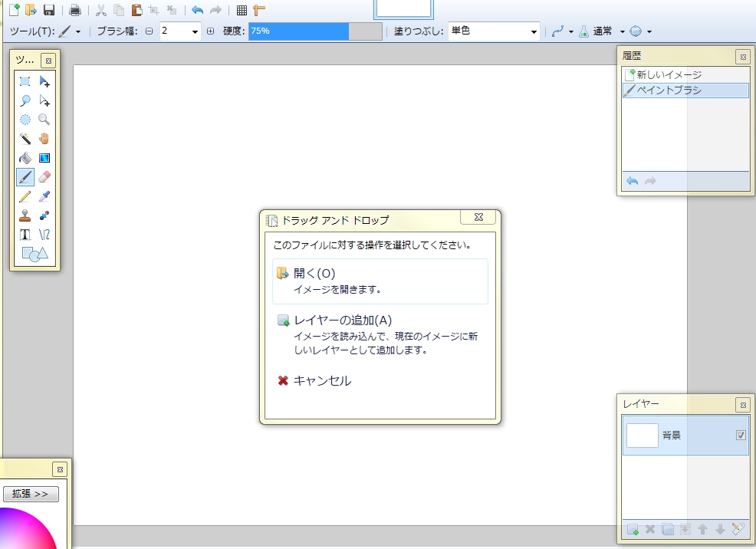Screen dimensions: 756x549
Task: Select the Paintbrush tool
Action: click(x=25, y=177)
